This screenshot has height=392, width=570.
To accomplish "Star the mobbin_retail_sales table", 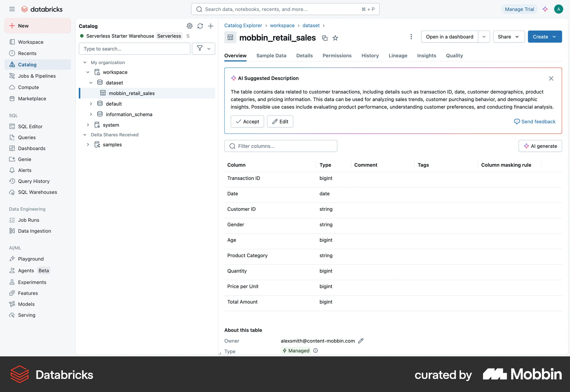I will (335, 38).
